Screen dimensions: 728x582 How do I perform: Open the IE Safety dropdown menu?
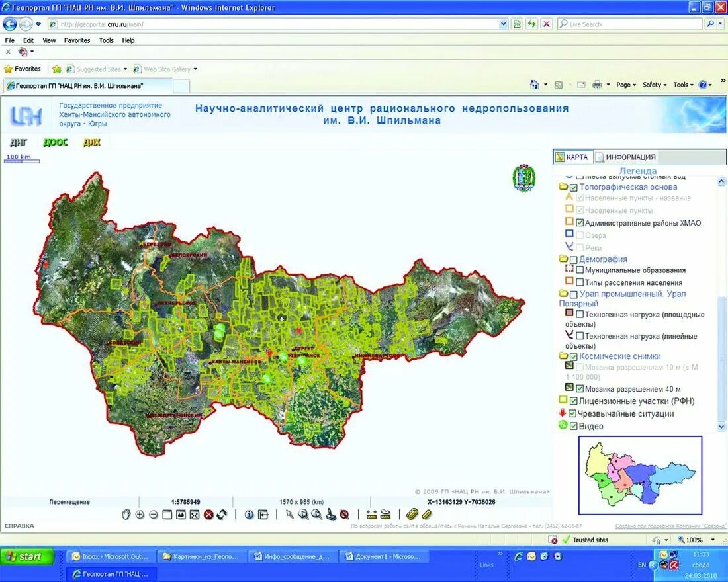pos(655,85)
